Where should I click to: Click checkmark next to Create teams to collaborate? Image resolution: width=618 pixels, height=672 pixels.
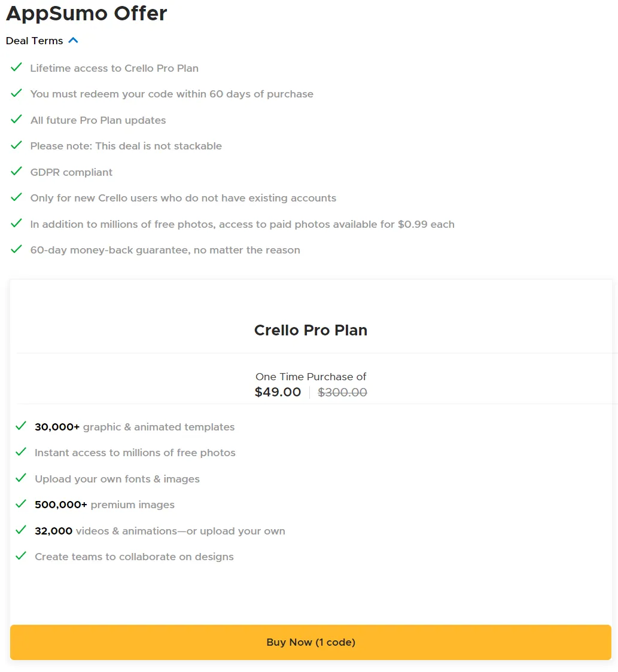[21, 556]
